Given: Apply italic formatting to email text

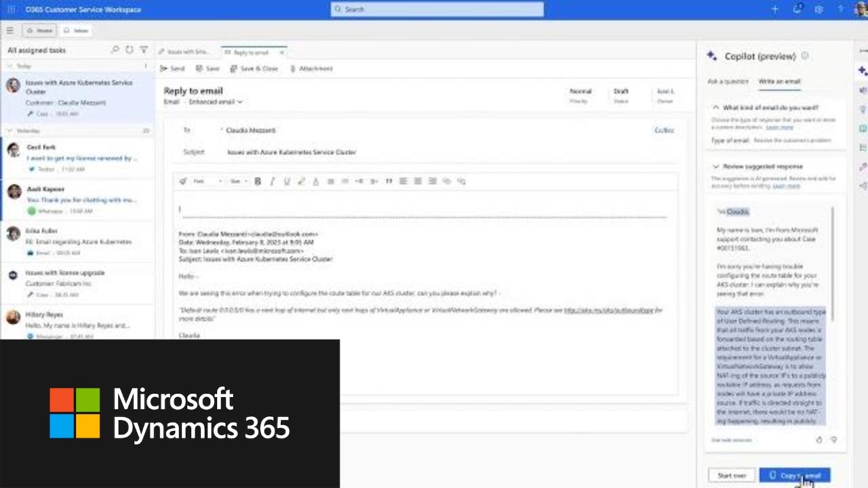Looking at the screenshot, I should point(272,181).
